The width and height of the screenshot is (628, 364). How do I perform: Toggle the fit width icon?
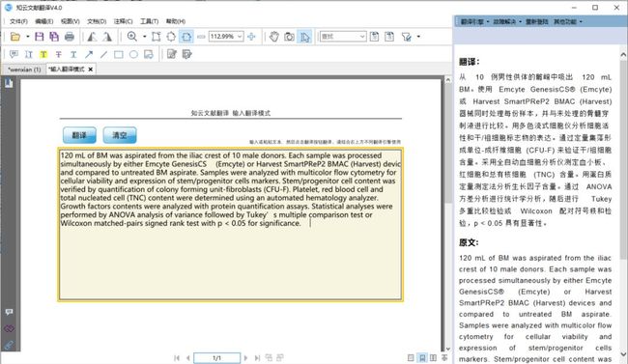click(x=186, y=37)
